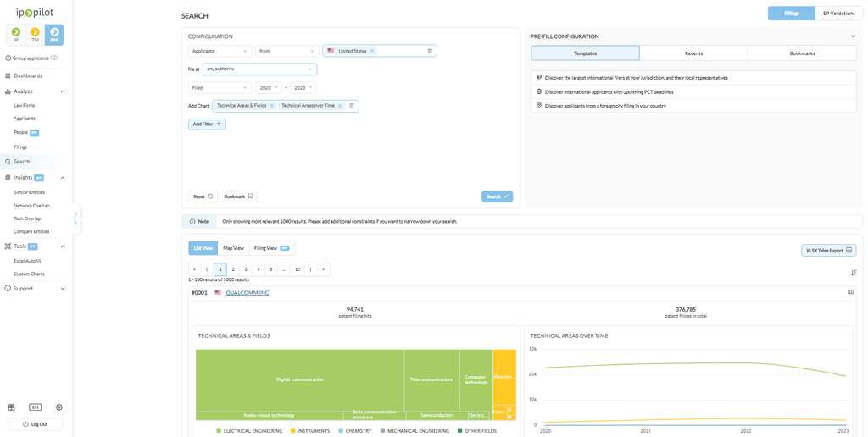
Task: Open Compare Entities
Action: pos(31,232)
